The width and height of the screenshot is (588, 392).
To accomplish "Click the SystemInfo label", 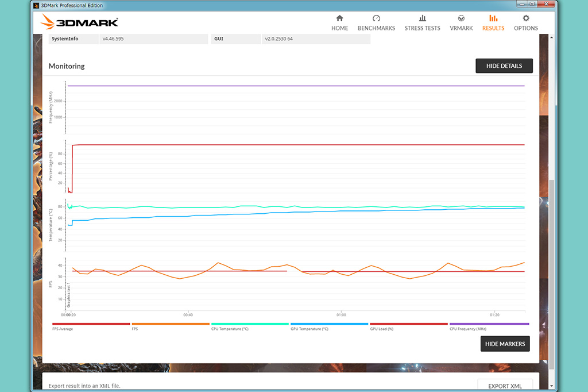I will (x=65, y=39).
